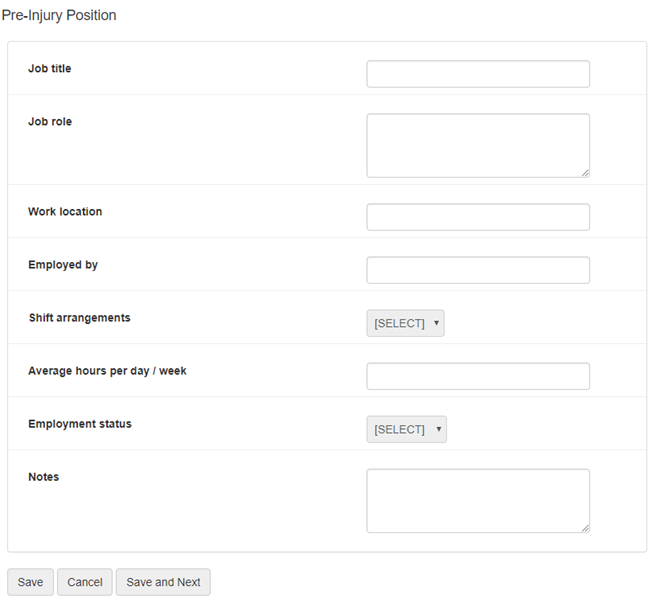Image resolution: width=656 pixels, height=607 pixels.
Task: Click inside the Notes text area
Action: tap(478, 500)
